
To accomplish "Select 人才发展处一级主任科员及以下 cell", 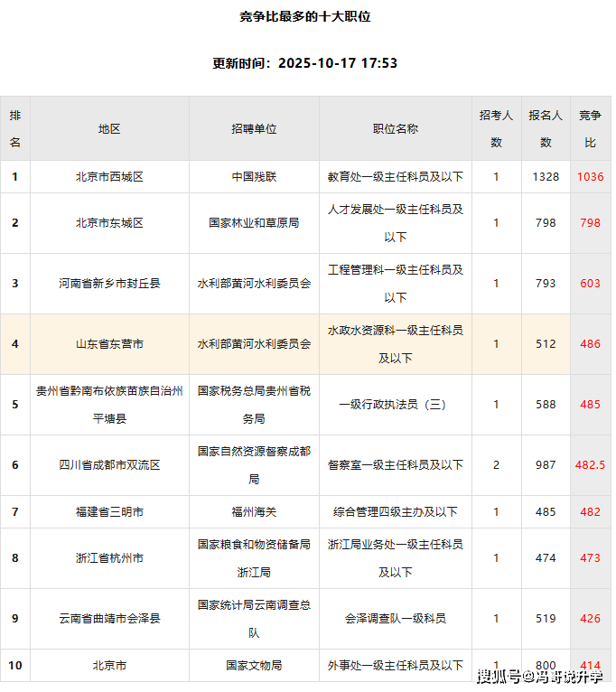I will (396, 223).
